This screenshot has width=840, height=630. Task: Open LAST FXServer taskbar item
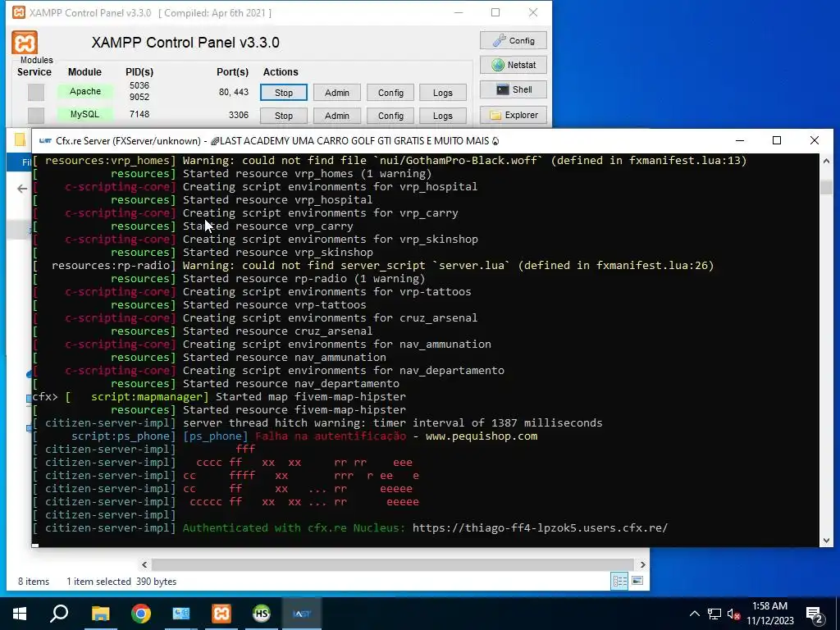pyautogui.click(x=302, y=614)
